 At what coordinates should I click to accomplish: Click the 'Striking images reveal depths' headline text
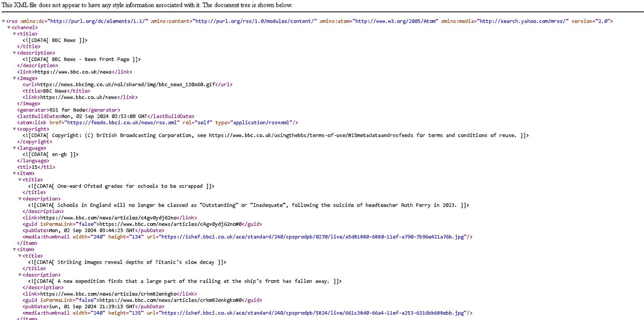click(127, 262)
